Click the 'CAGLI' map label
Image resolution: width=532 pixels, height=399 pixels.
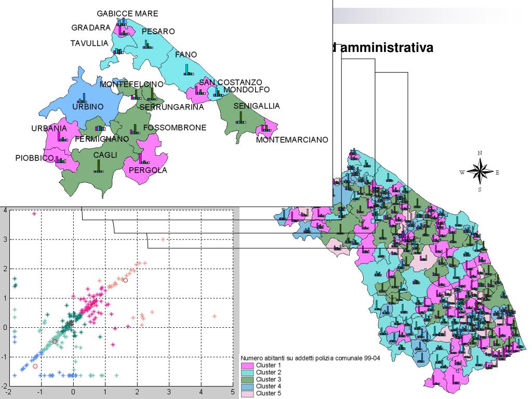pos(105,155)
